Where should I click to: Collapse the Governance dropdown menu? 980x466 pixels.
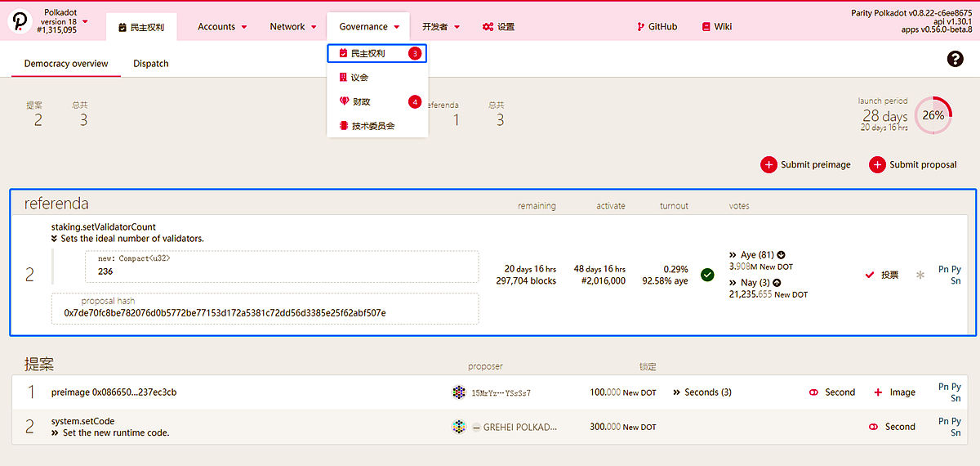[369, 27]
